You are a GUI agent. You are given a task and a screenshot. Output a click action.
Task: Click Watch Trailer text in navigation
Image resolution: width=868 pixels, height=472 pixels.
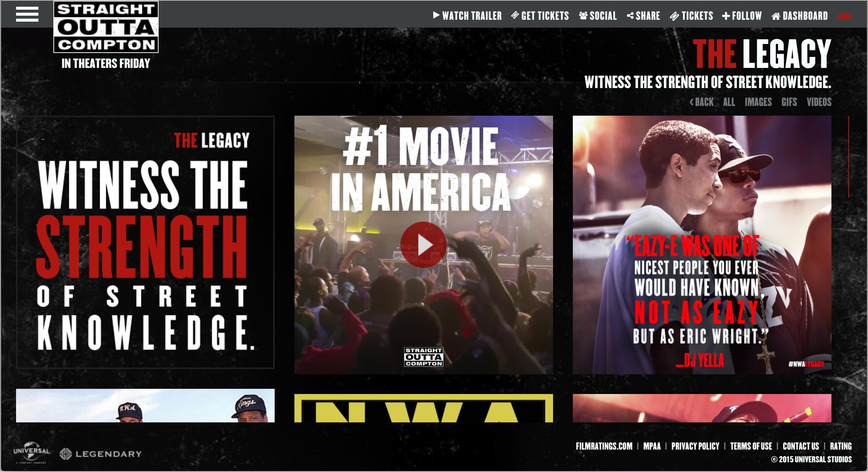pyautogui.click(x=472, y=16)
